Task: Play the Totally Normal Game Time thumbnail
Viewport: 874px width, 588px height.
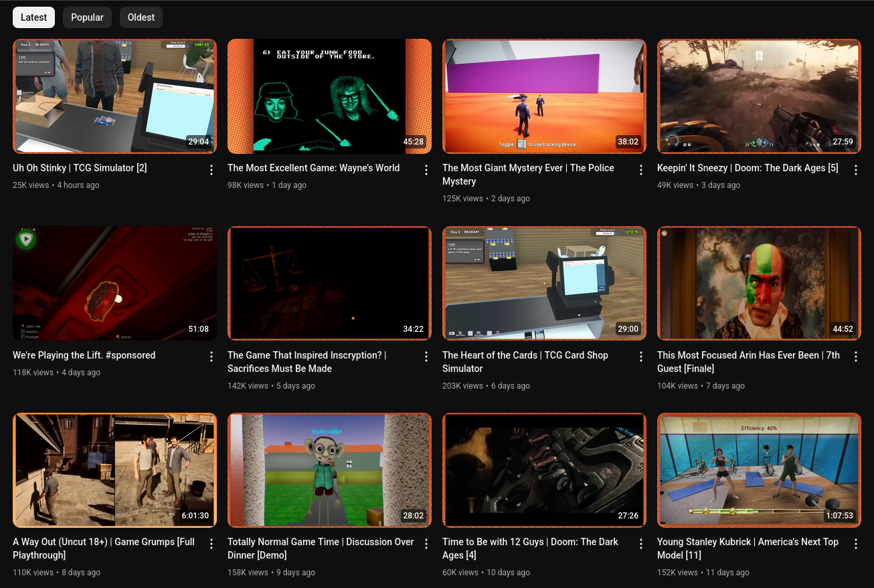Action: [x=329, y=470]
